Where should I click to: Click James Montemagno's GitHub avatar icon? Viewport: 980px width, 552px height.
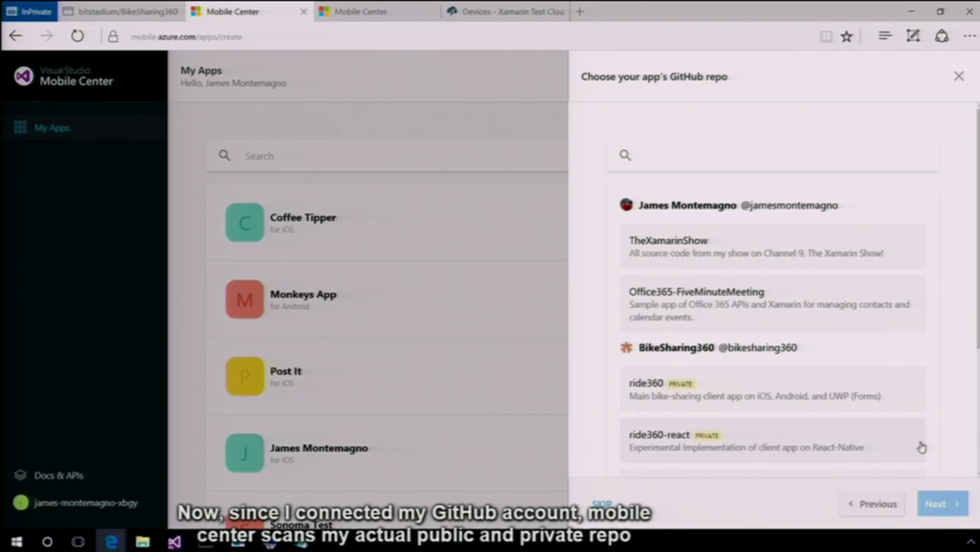pyautogui.click(x=626, y=204)
